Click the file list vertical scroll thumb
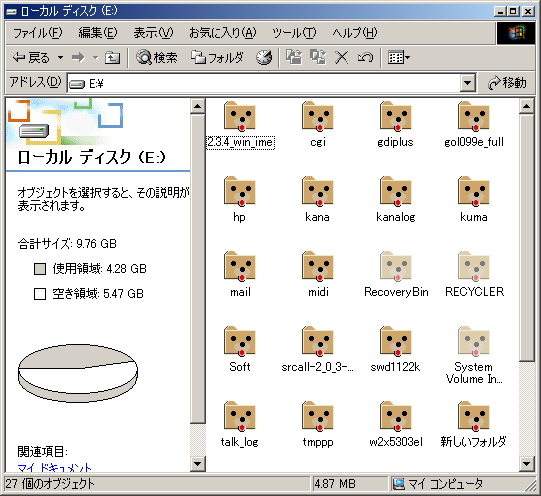This screenshot has height=496, width=541. click(527, 237)
